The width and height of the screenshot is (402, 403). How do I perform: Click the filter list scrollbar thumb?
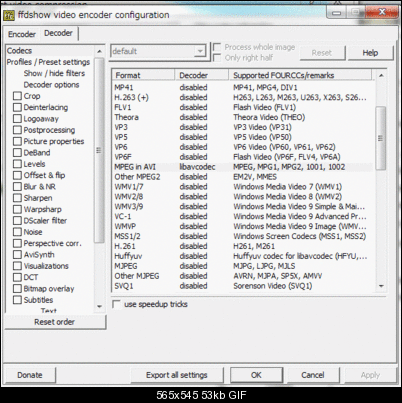[x=99, y=150]
